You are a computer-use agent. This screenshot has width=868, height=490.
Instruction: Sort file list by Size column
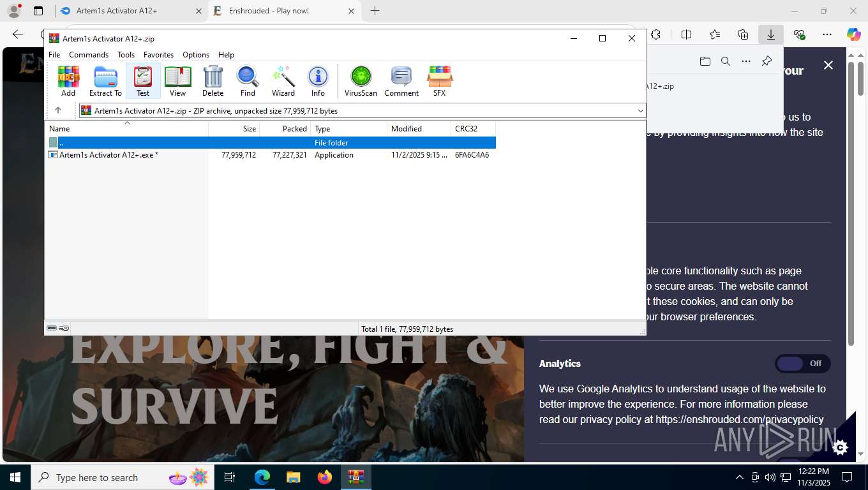coord(234,129)
